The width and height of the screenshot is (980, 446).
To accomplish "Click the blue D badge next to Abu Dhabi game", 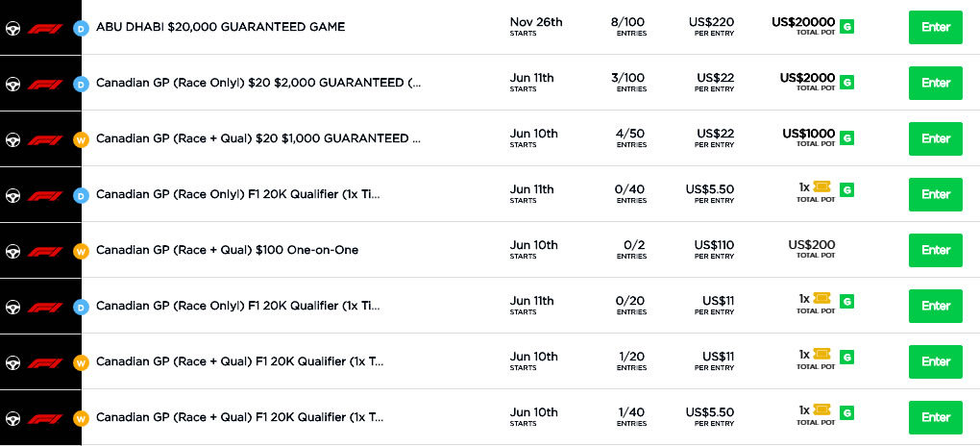I will pyautogui.click(x=82, y=28).
